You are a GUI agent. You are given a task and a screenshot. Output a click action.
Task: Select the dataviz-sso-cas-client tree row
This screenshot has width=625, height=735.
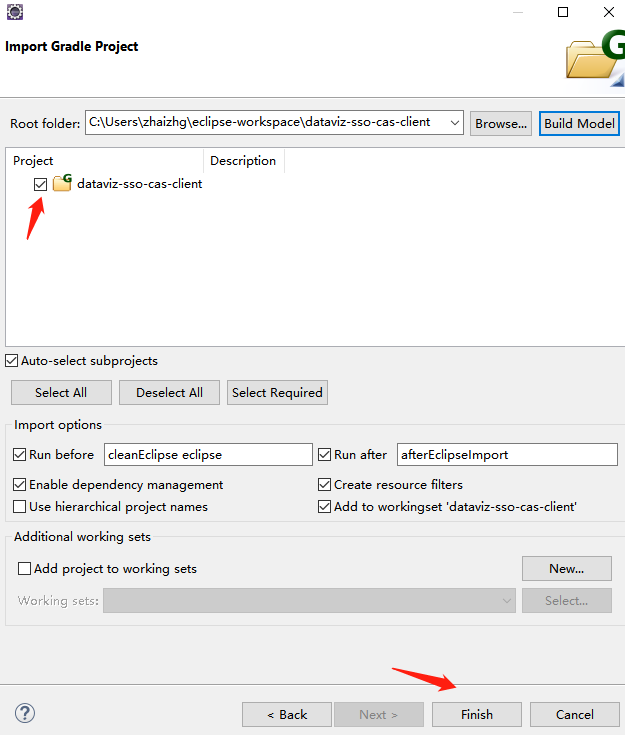pyautogui.click(x=140, y=184)
